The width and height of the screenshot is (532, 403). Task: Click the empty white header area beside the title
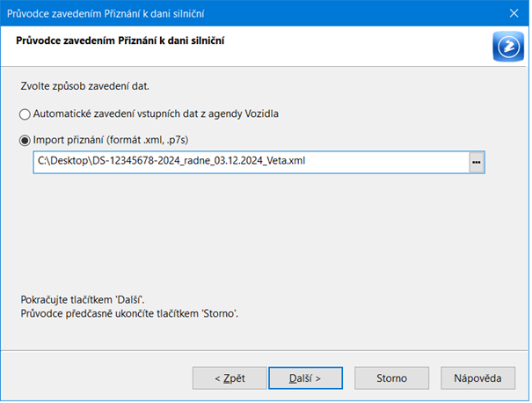(x=356, y=46)
